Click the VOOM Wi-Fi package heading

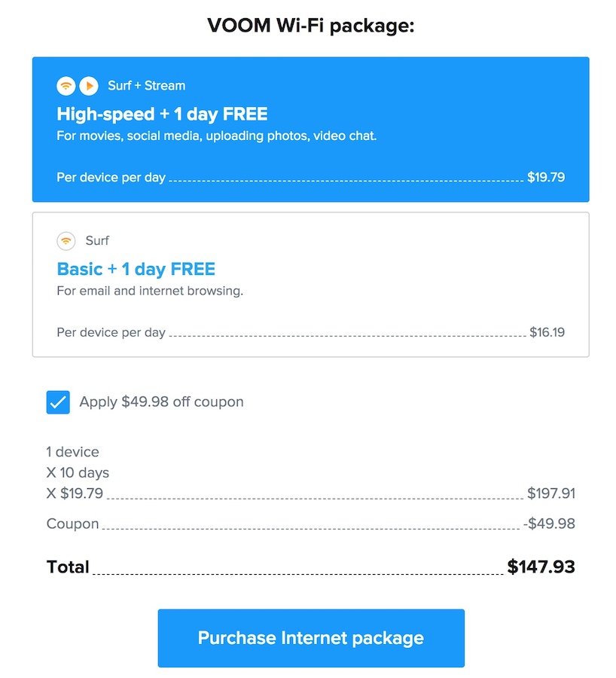tap(311, 25)
